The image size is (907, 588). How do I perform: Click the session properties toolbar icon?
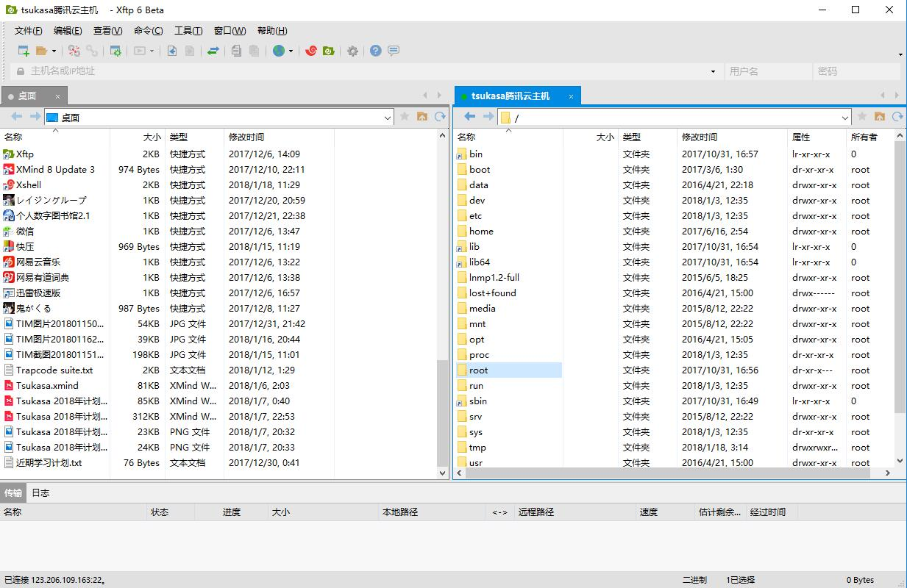point(115,51)
